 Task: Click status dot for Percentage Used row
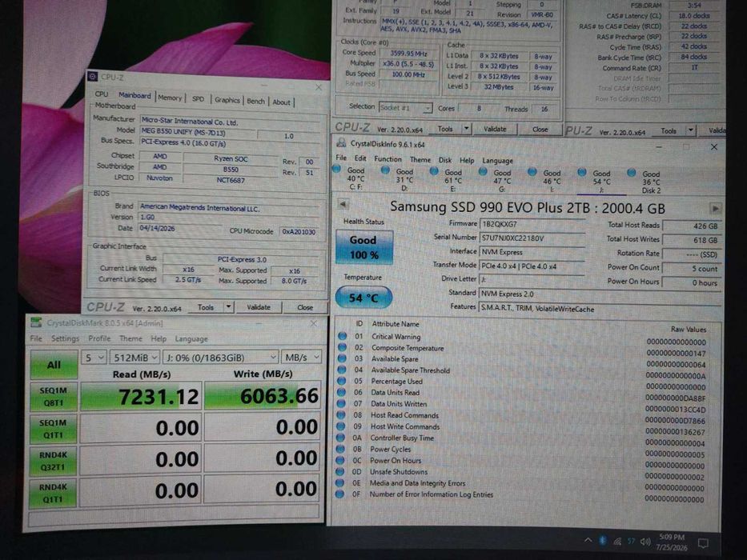[x=342, y=381]
